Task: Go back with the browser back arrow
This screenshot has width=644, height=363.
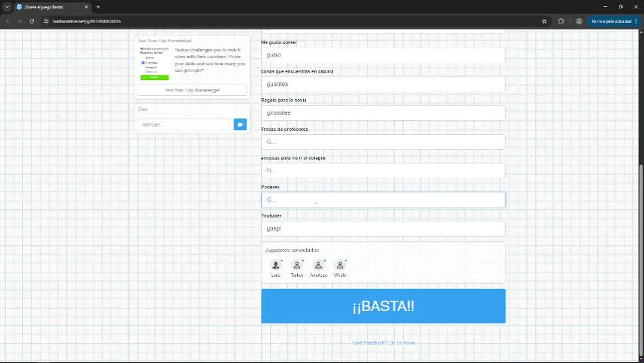Action: [8, 21]
